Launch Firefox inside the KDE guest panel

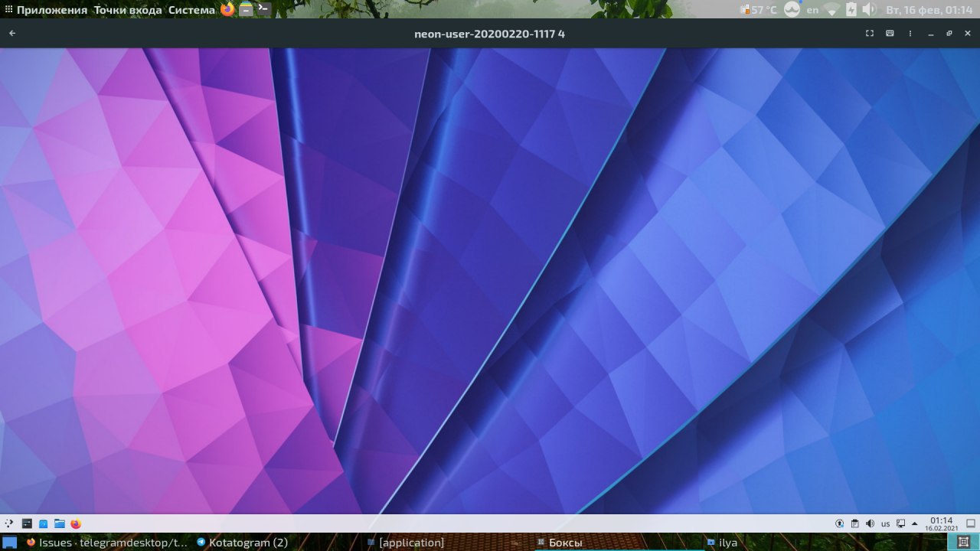[75, 523]
